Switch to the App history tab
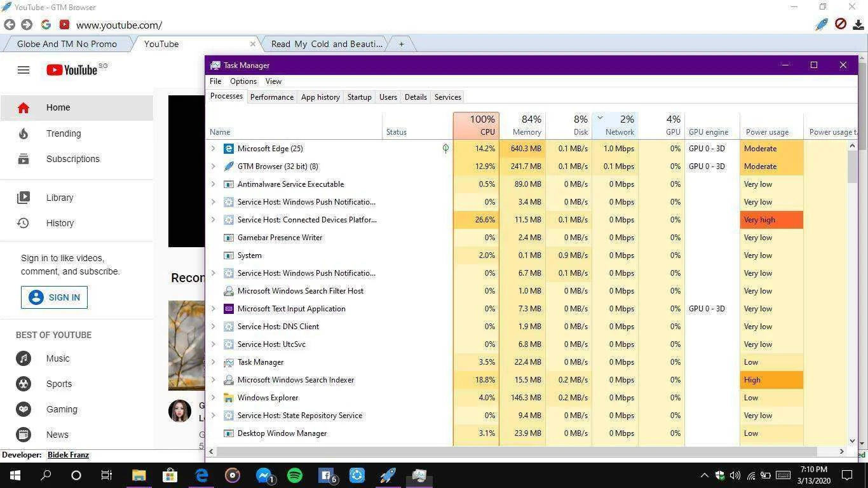 320,97
